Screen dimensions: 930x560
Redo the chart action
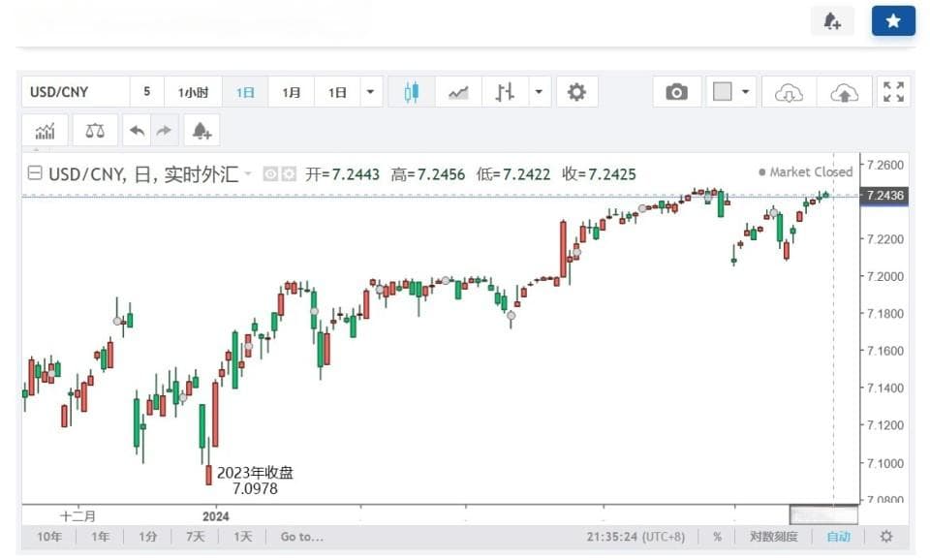point(165,131)
